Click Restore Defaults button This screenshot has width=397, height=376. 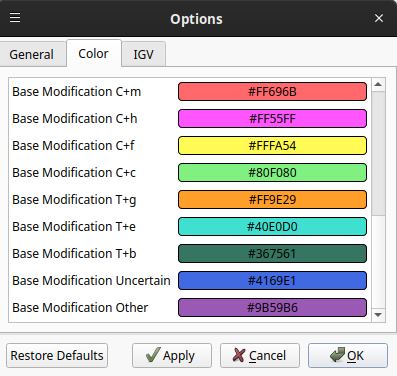[x=57, y=356]
